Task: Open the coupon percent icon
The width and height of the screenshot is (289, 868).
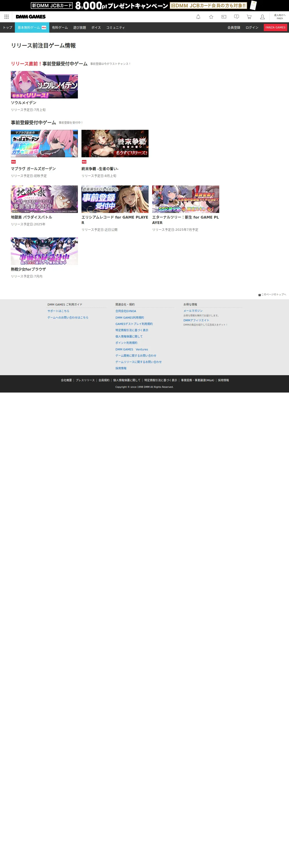Action: pyautogui.click(x=224, y=17)
